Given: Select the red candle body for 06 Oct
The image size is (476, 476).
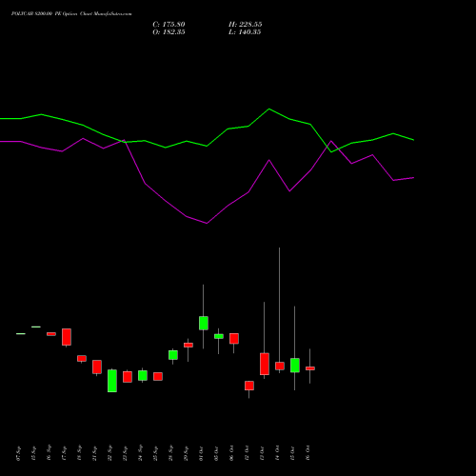Looking at the screenshot, I should point(234,339).
